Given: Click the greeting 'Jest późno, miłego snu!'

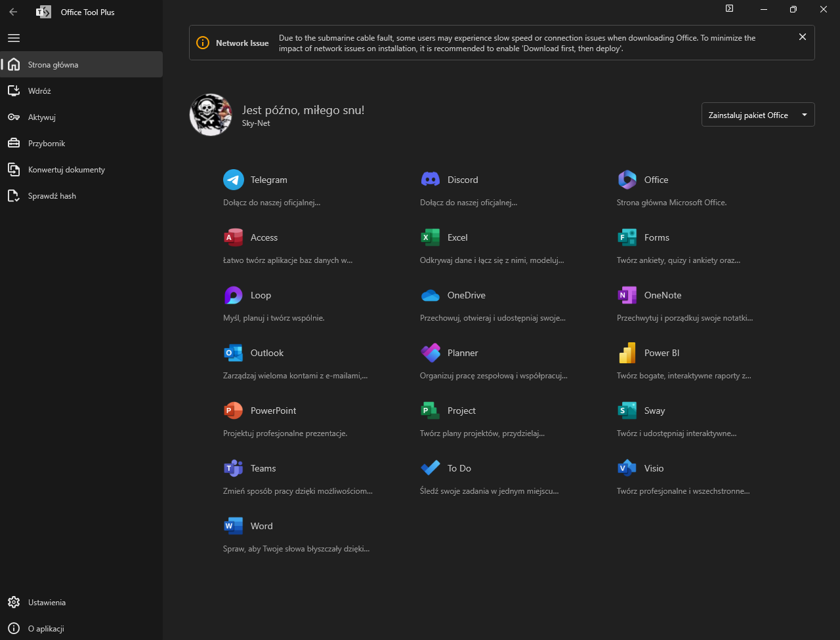Looking at the screenshot, I should pyautogui.click(x=303, y=110).
